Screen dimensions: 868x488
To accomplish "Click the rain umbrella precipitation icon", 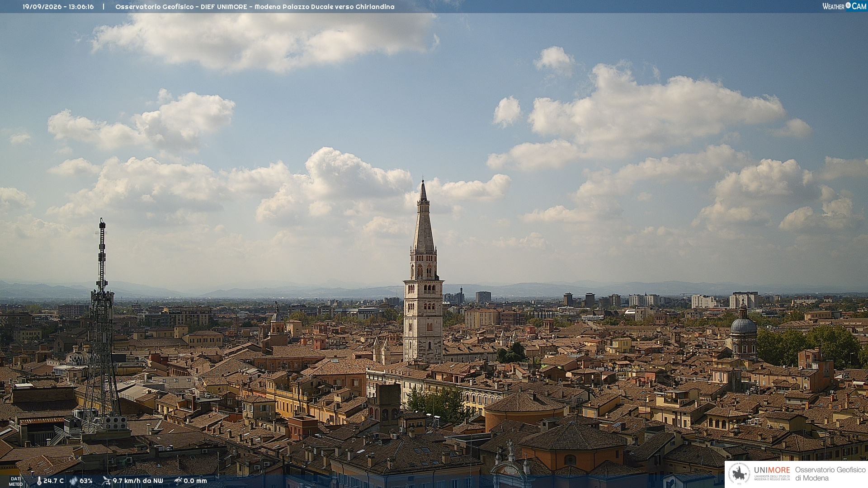I will pos(178,481).
